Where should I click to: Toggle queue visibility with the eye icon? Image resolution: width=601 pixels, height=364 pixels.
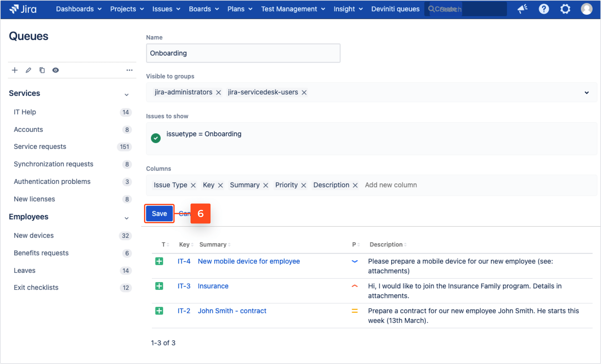click(x=55, y=70)
